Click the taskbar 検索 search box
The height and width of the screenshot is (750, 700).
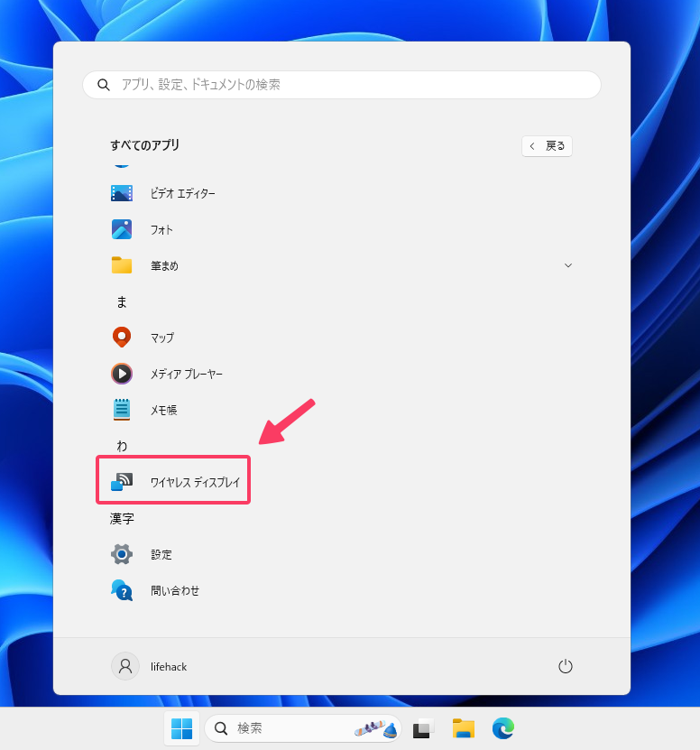click(x=303, y=728)
